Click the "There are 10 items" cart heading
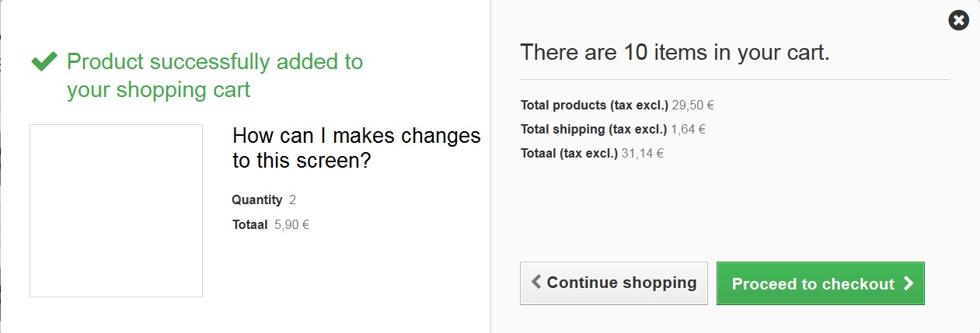The image size is (980, 333). (x=675, y=53)
